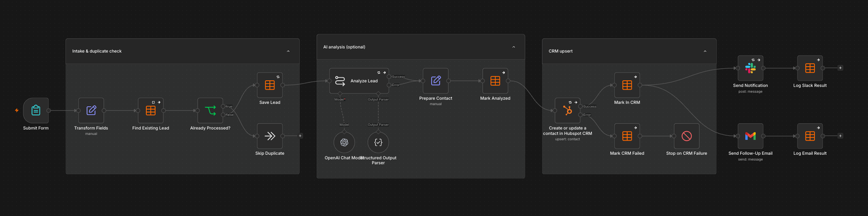868x216 pixels.
Task: Select the Mark In CRM table node
Action: 627,85
